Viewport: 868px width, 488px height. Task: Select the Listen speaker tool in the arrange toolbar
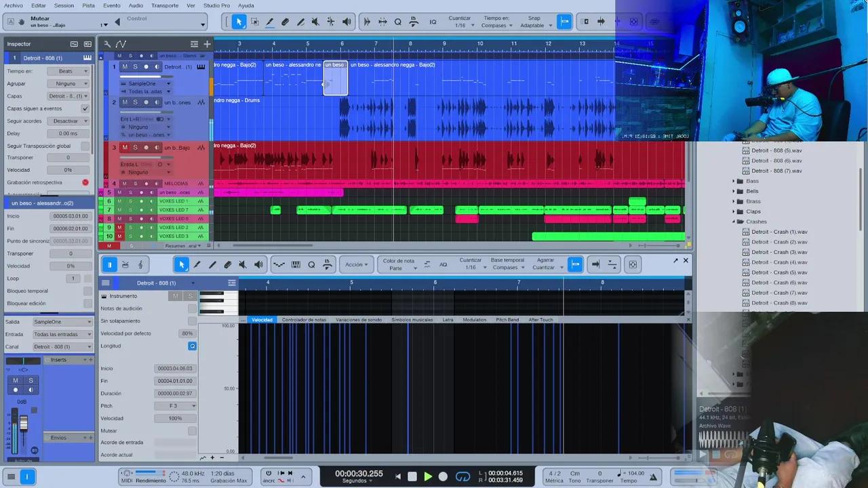(x=347, y=22)
